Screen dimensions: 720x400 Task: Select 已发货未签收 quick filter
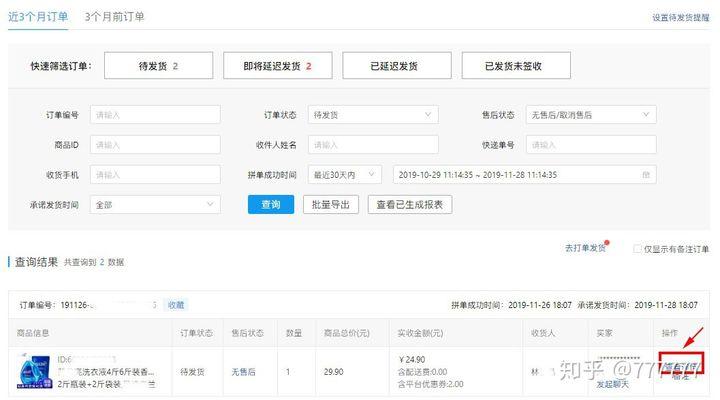(516, 66)
